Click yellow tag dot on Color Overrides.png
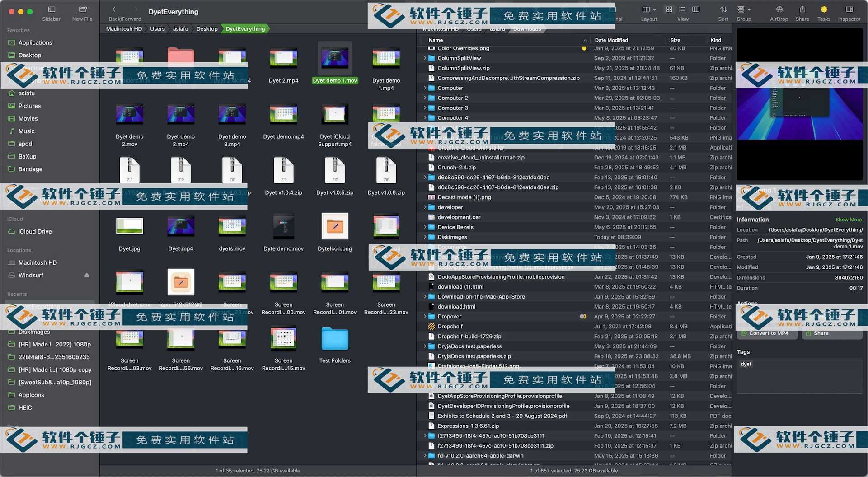 pyautogui.click(x=584, y=48)
